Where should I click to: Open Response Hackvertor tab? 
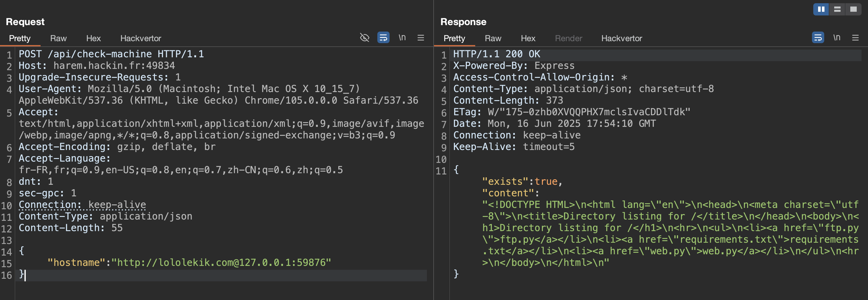click(x=622, y=38)
